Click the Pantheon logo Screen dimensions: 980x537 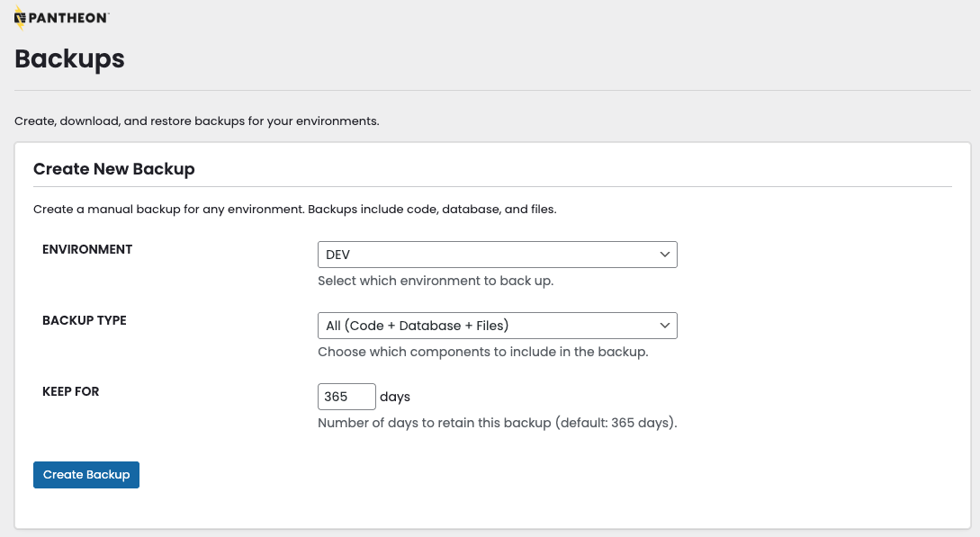[x=60, y=16]
